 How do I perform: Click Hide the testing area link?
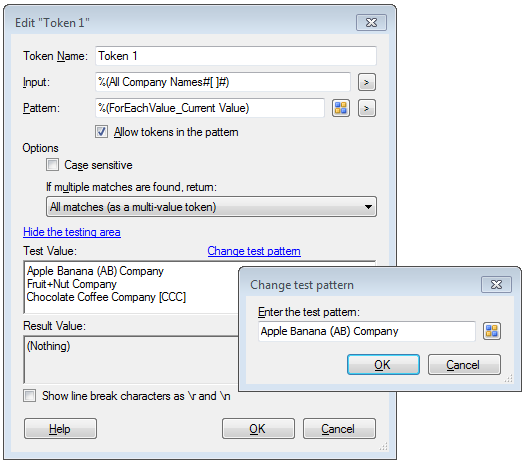72,232
